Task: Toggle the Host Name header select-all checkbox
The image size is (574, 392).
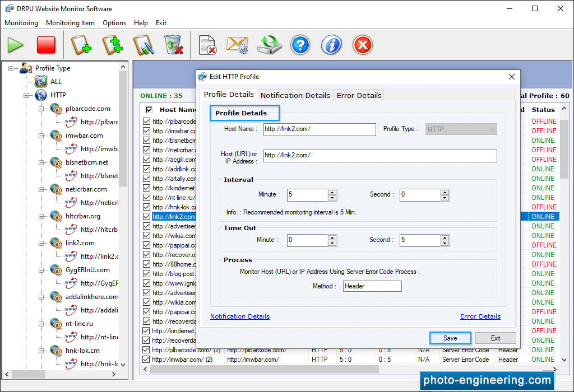Action: [149, 110]
